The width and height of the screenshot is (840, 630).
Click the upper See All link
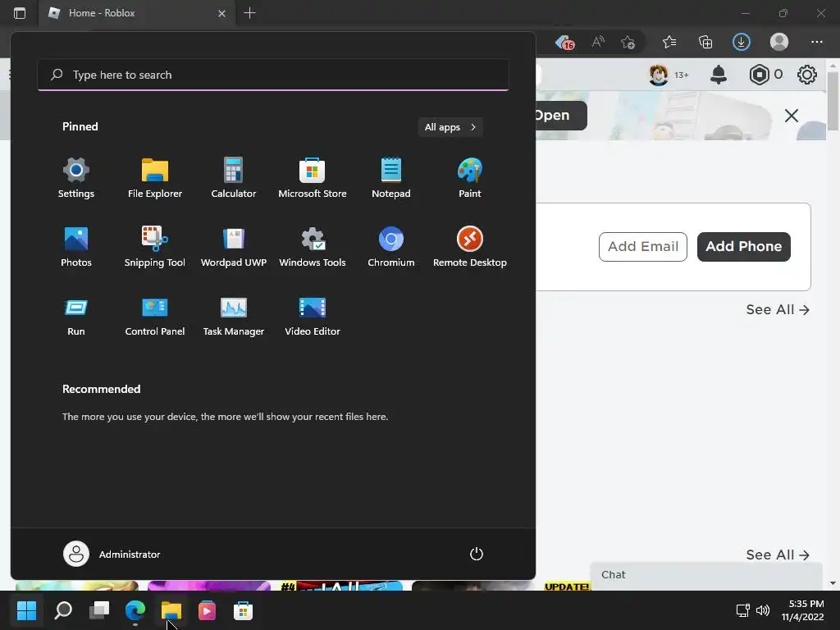coord(778,309)
